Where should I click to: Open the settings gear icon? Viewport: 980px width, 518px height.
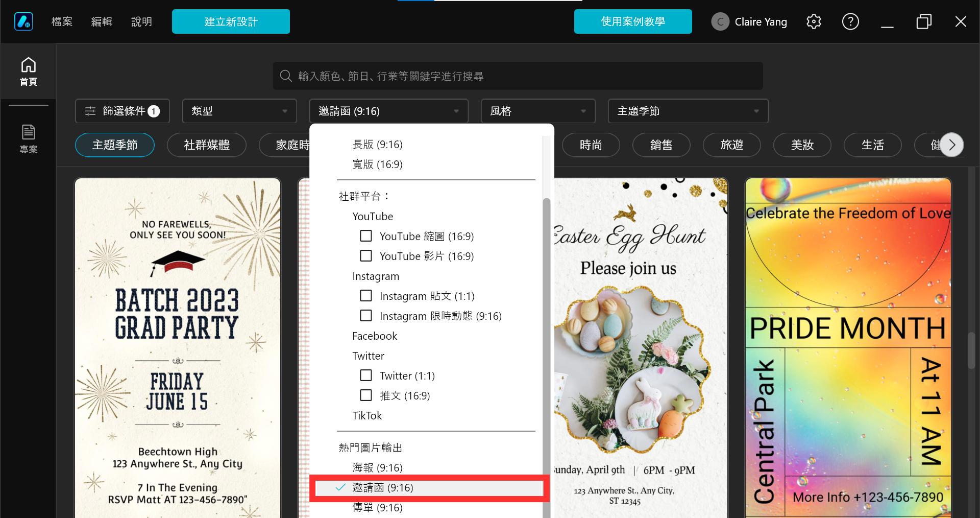coord(814,21)
